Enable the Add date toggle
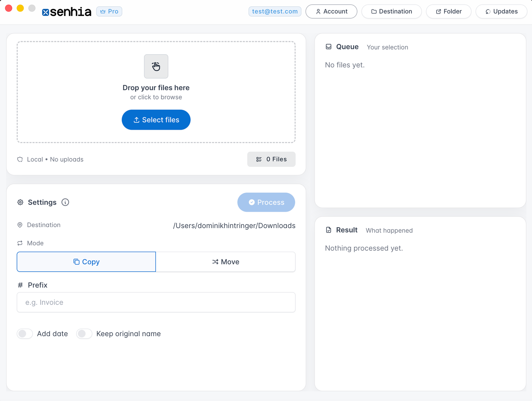Screen dimensions: 532x401 coord(25,334)
